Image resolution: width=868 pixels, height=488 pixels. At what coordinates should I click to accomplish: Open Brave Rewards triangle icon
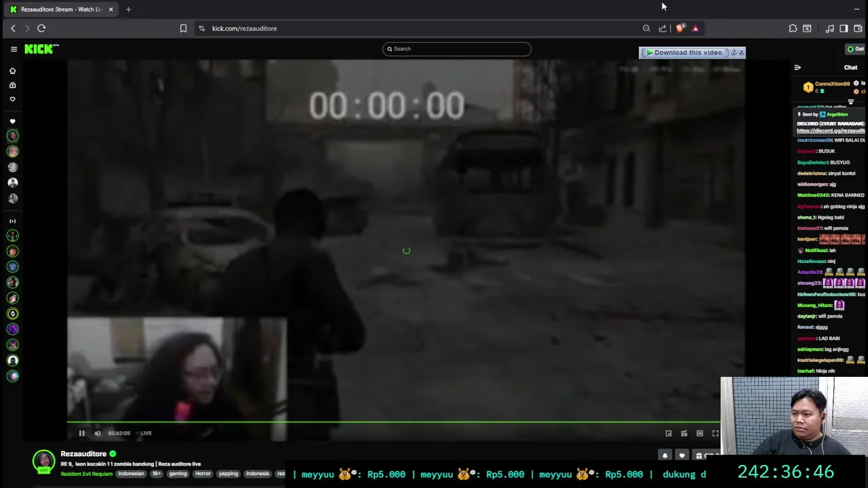(695, 28)
